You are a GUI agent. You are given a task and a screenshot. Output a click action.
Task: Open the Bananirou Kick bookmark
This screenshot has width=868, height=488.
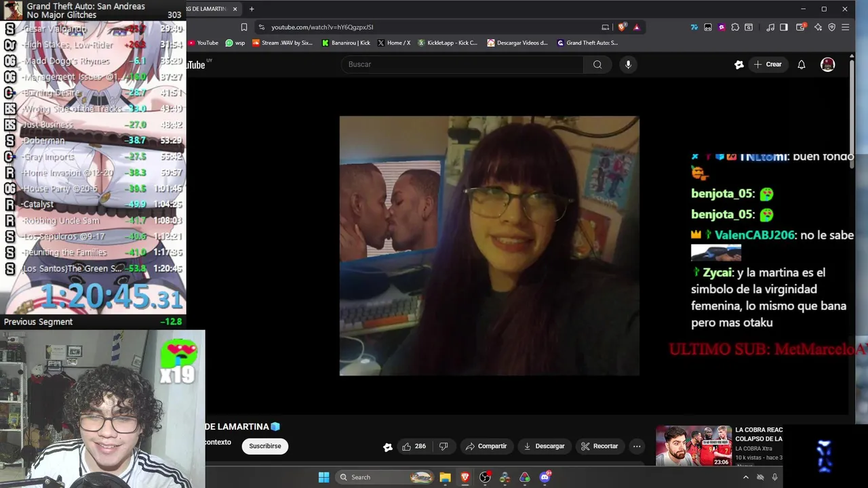click(x=346, y=43)
